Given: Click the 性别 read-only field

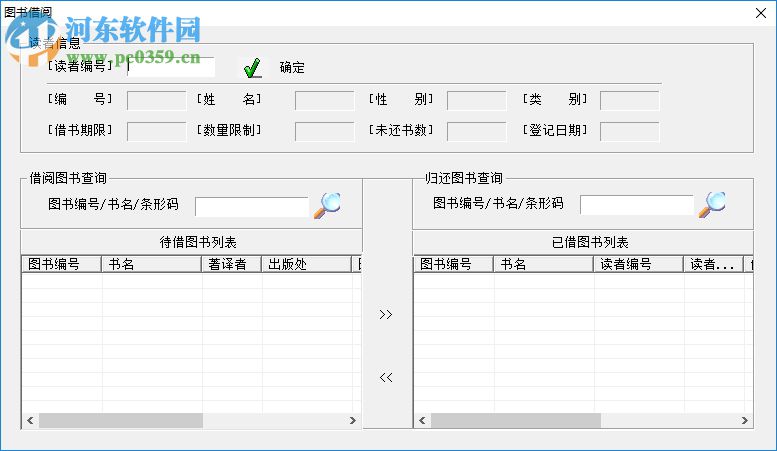Looking at the screenshot, I should click(x=477, y=101).
